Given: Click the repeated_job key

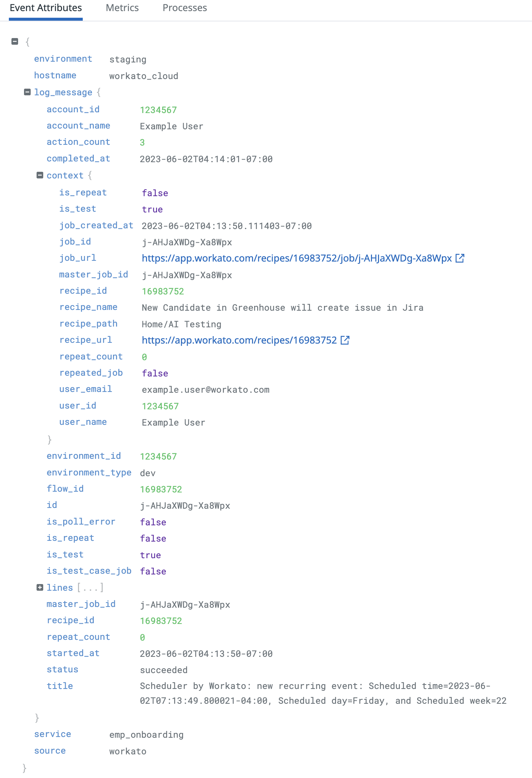Looking at the screenshot, I should [x=91, y=373].
